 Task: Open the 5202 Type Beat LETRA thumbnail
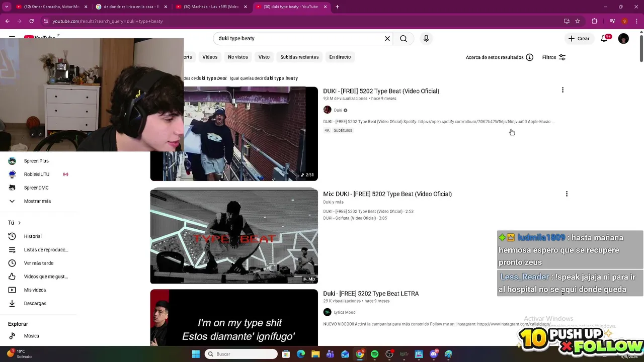click(234, 318)
